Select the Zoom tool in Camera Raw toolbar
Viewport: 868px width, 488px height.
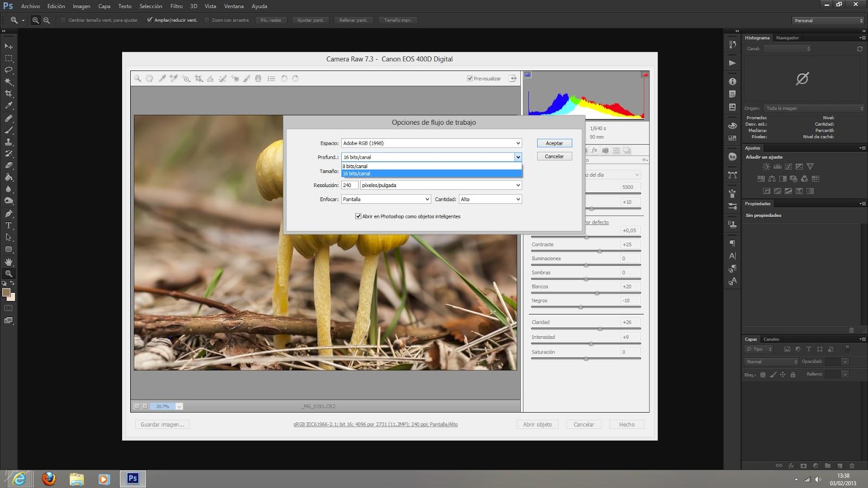pos(138,79)
